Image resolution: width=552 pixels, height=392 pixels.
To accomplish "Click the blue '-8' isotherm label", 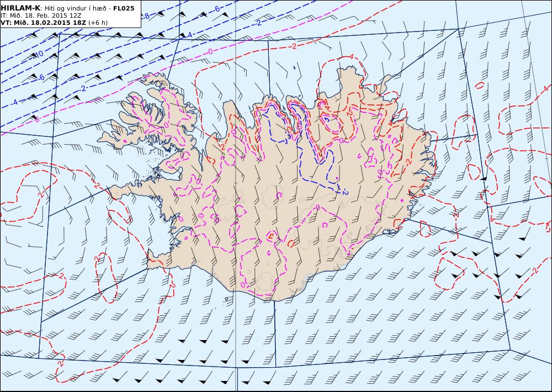I will [x=146, y=16].
